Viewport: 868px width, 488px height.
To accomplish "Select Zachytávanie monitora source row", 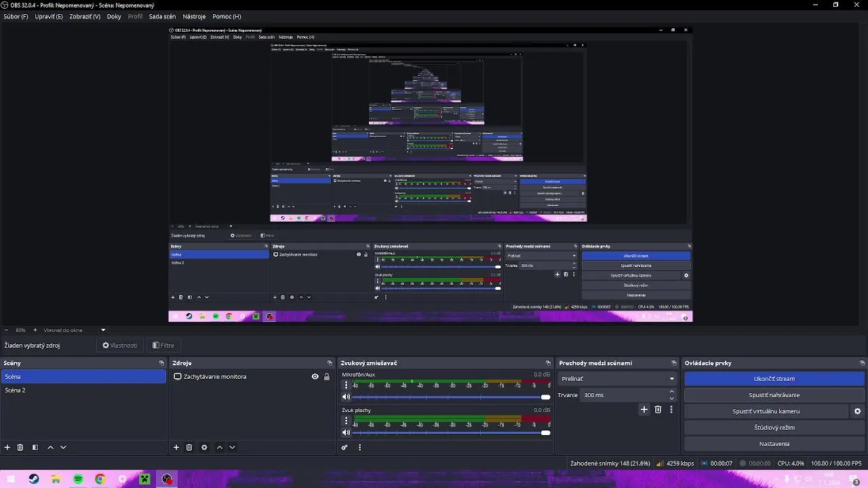I will point(251,377).
